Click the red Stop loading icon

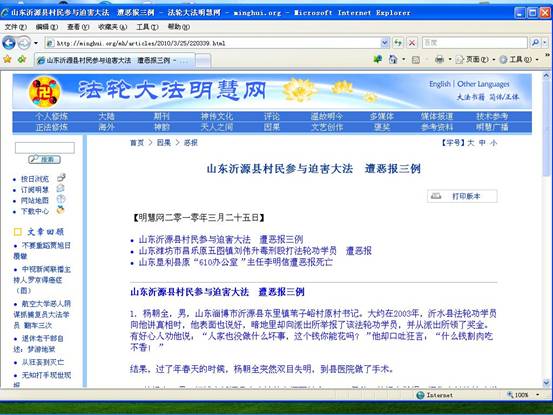[x=412, y=43]
